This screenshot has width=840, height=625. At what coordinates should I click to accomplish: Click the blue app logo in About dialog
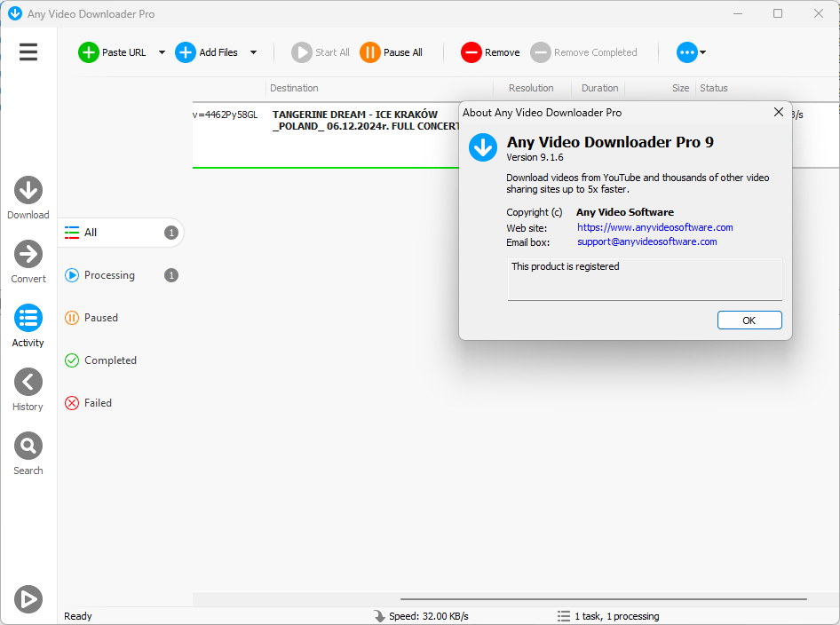[483, 147]
